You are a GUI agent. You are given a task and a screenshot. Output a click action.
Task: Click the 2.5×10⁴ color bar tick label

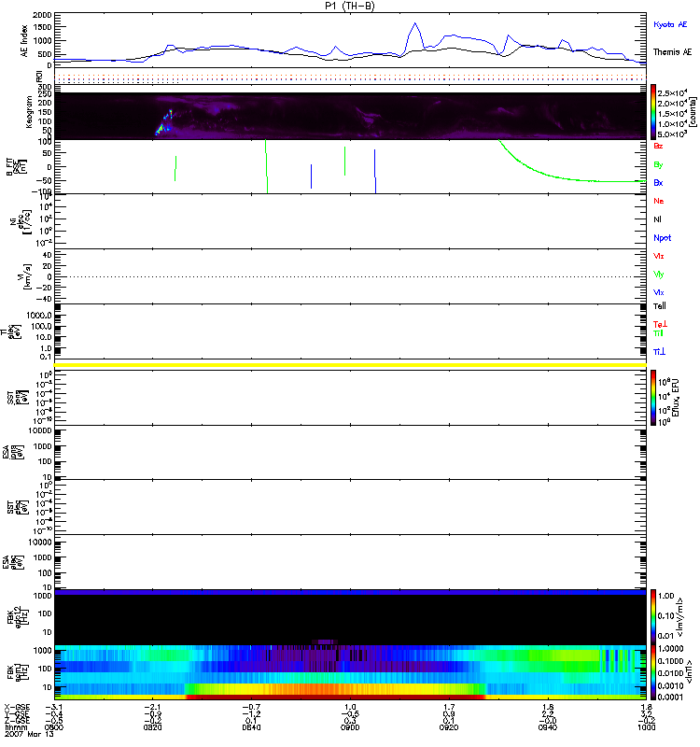pyautogui.click(x=672, y=92)
